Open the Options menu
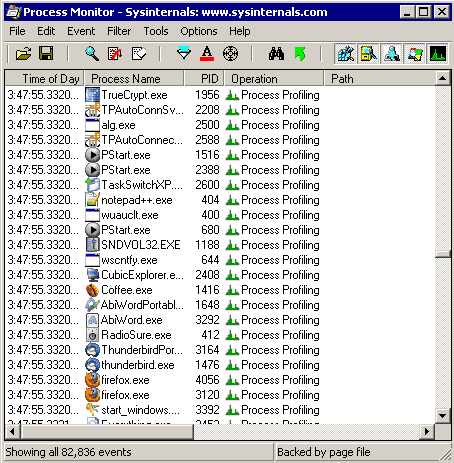Screen dimensions: 454x463 pos(199,31)
